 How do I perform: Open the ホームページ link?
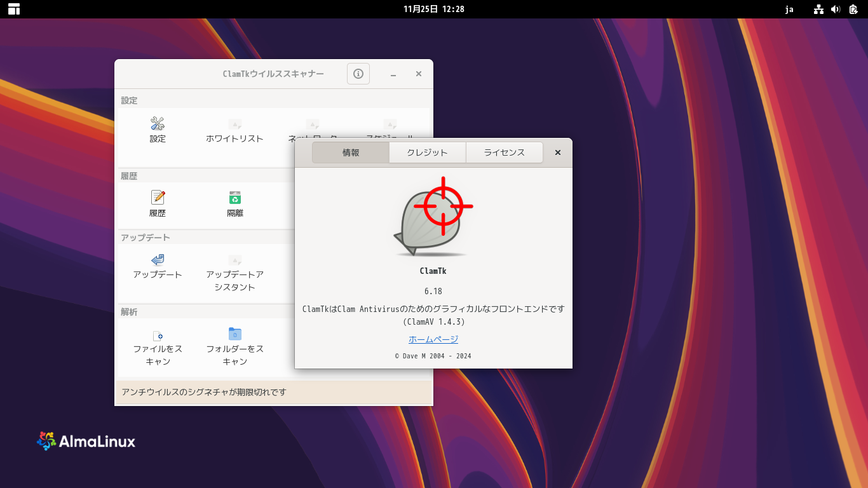click(x=433, y=339)
